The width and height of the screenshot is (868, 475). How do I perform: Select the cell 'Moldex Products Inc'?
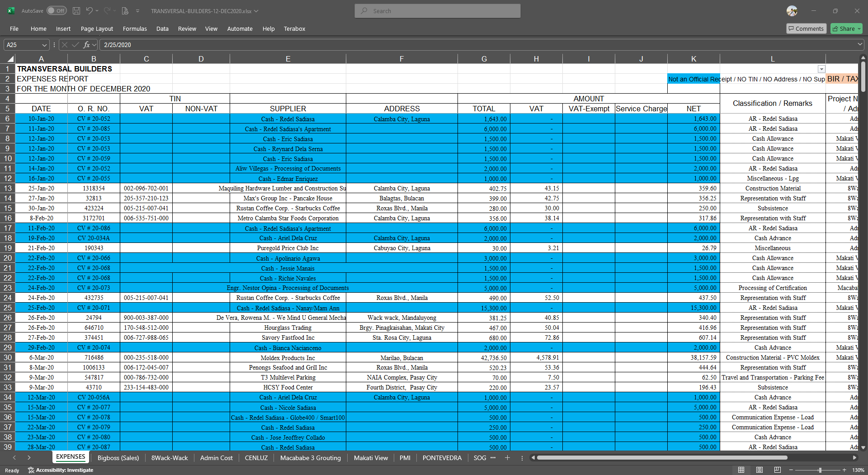click(288, 357)
